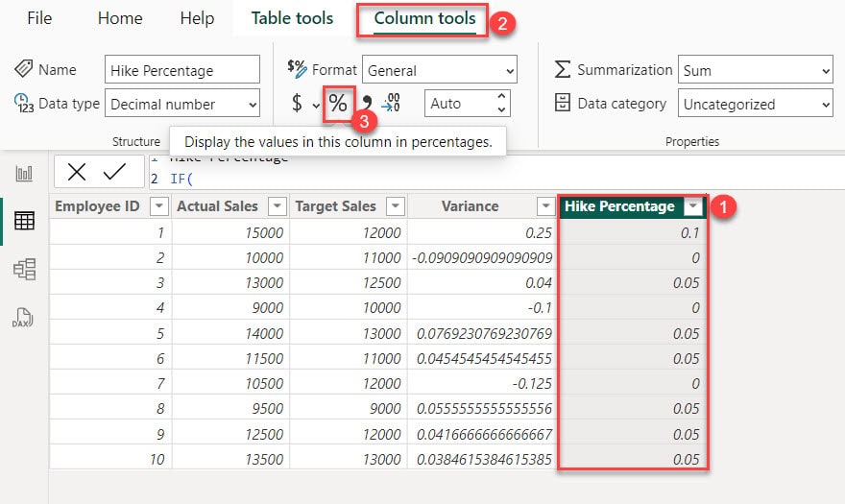Select Target Sales cell 12500
The width and height of the screenshot is (845, 504).
click(x=349, y=282)
